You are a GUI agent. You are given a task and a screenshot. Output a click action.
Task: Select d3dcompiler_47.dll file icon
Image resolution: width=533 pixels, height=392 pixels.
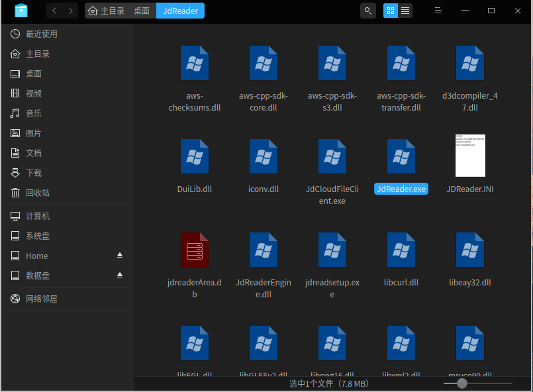coord(470,63)
